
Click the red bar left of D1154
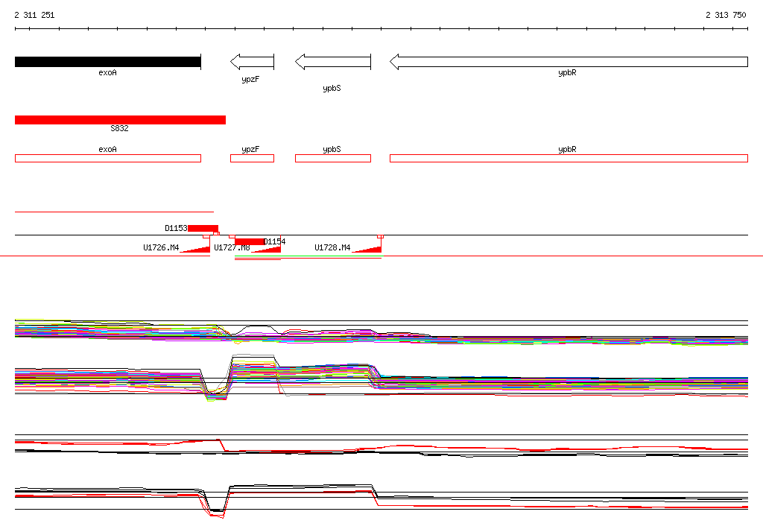click(x=250, y=242)
